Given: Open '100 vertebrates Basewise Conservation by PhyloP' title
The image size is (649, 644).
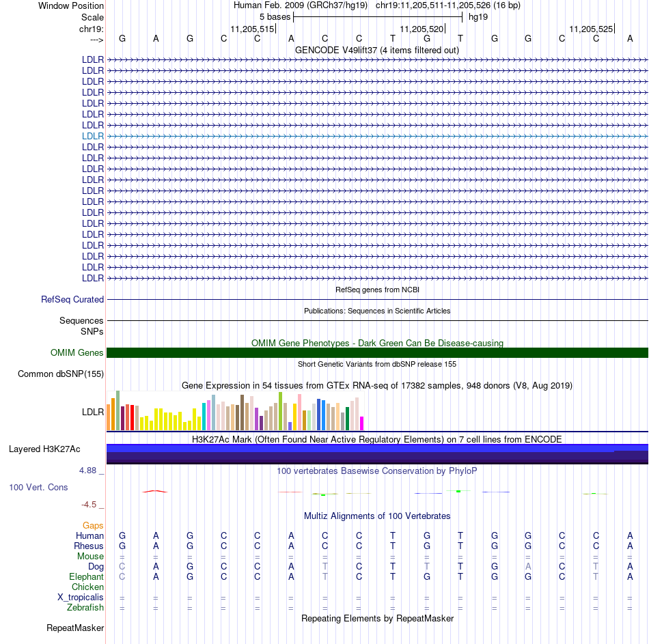Looking at the screenshot, I should tap(377, 471).
